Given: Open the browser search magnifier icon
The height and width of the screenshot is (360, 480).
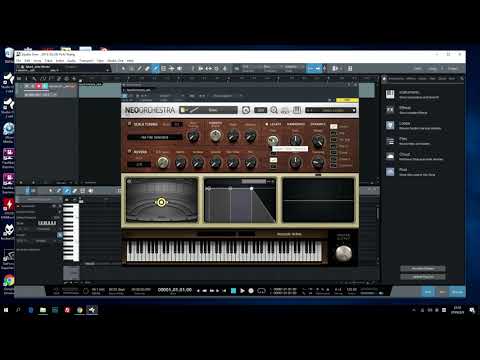Looking at the screenshot, I should click(x=462, y=78).
